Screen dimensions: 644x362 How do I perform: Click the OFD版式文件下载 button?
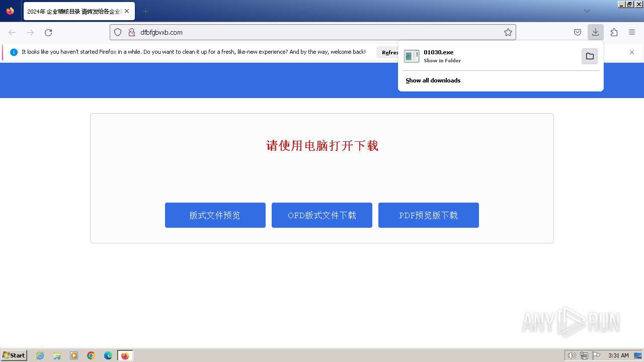point(322,215)
